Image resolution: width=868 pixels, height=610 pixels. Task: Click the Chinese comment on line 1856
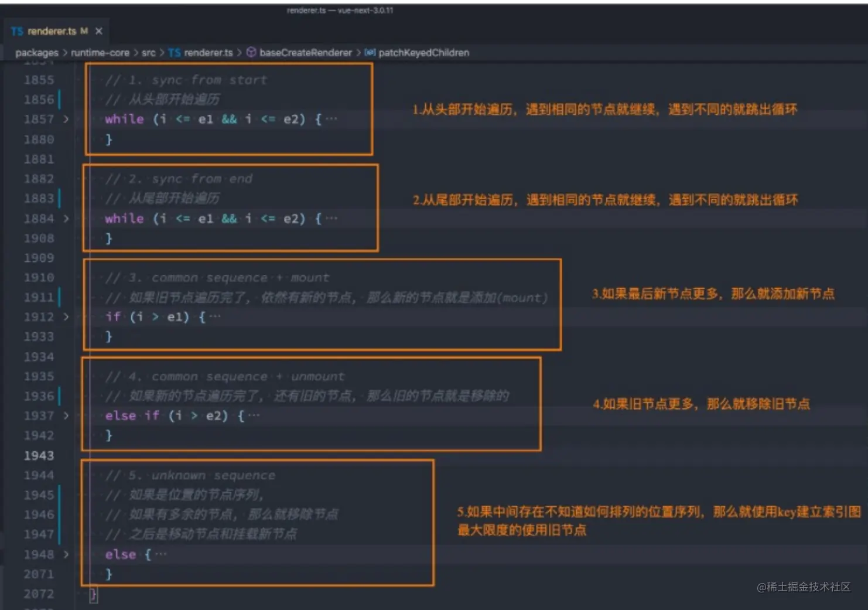(x=163, y=99)
